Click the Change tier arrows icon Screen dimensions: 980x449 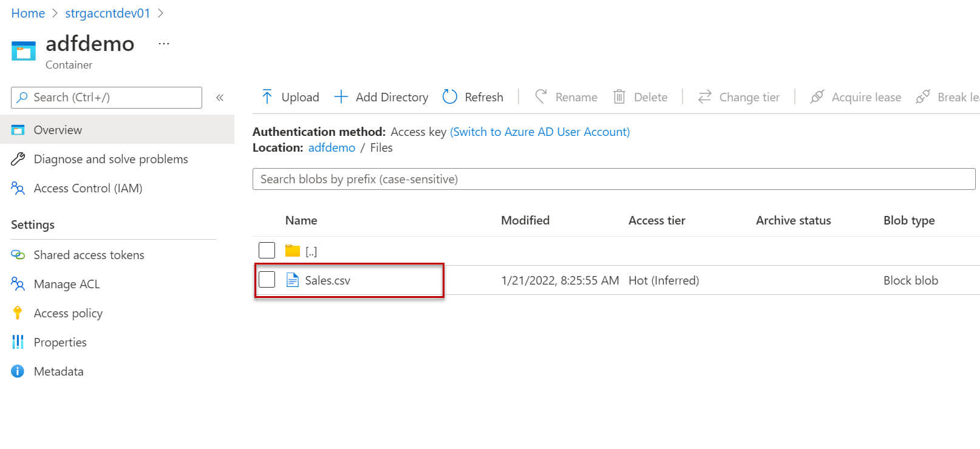(x=704, y=97)
